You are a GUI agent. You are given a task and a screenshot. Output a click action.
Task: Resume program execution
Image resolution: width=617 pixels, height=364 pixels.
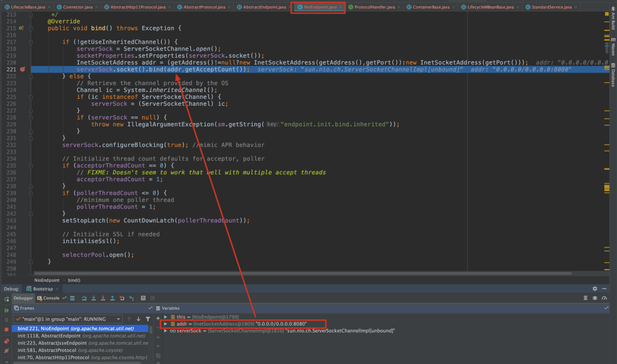click(6, 309)
